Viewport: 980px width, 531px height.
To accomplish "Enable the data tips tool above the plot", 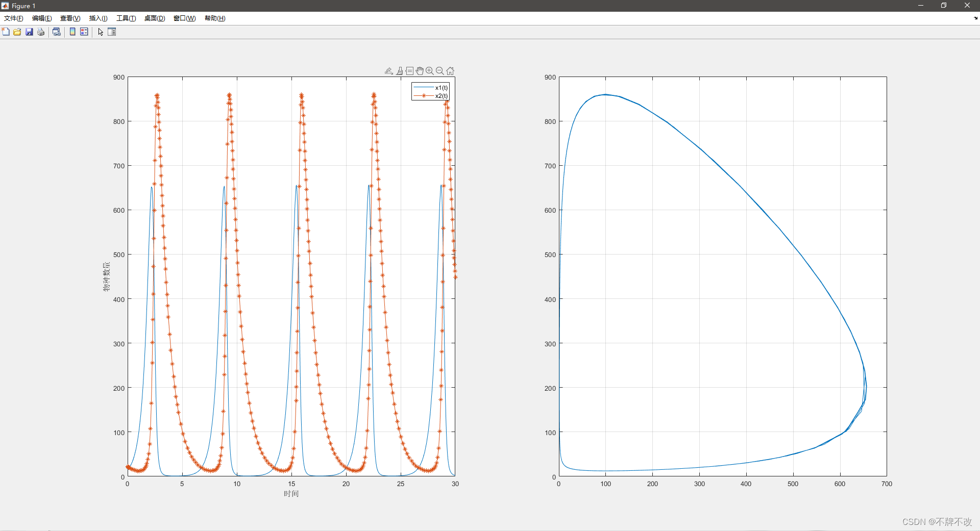I will point(409,71).
